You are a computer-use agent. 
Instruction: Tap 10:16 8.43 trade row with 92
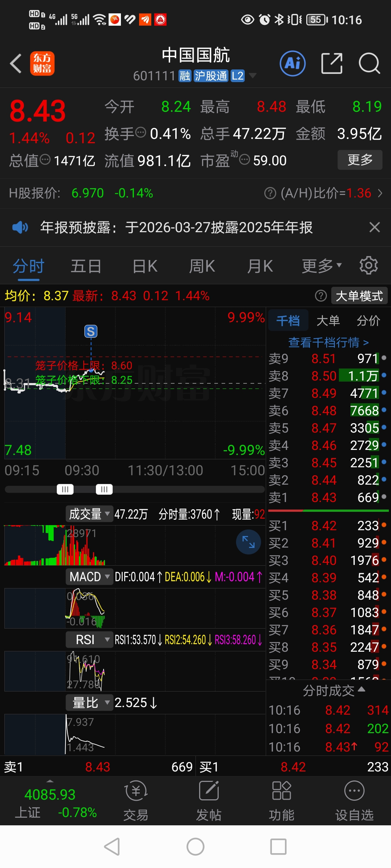pos(328,747)
